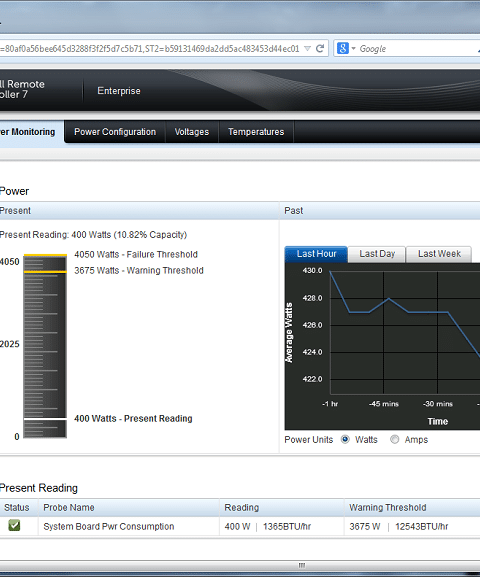Click the browser reload icon
The width and height of the screenshot is (480, 577).
(x=320, y=49)
